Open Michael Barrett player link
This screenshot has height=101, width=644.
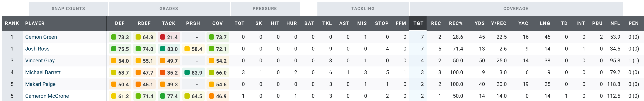[43, 72]
